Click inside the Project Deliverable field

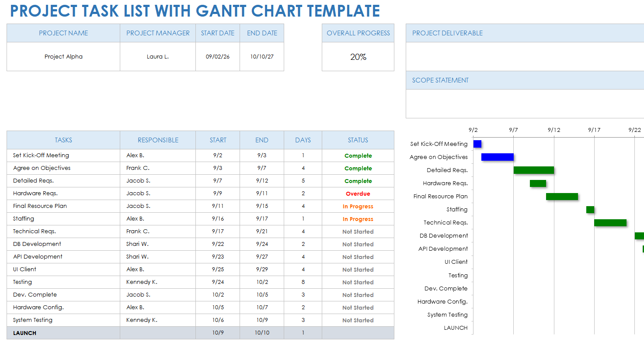pyautogui.click(x=525, y=57)
